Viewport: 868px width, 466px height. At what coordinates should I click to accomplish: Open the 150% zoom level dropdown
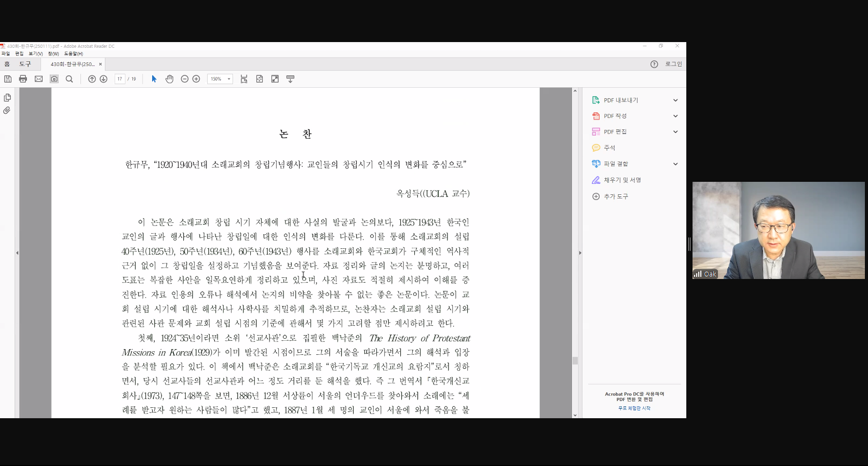(229, 79)
